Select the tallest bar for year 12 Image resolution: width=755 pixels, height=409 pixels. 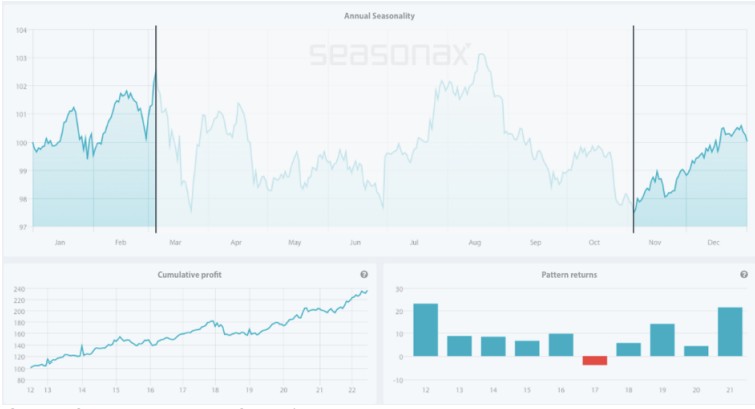[426, 330]
